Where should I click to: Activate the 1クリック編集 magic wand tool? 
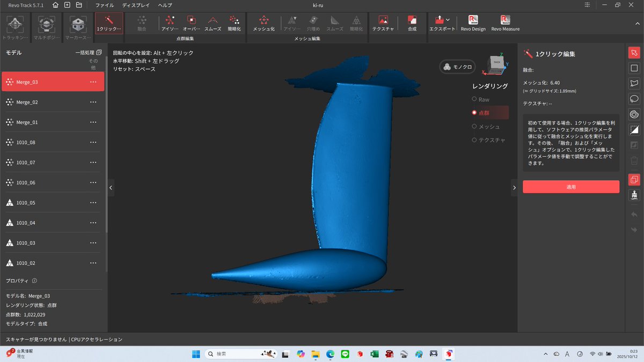point(109,24)
